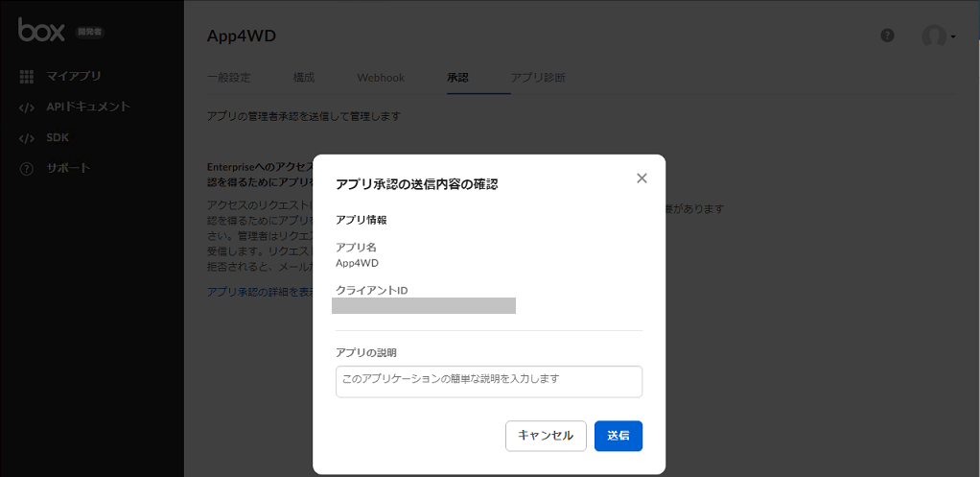Click the クライアントID label
The image size is (980, 477).
372,291
